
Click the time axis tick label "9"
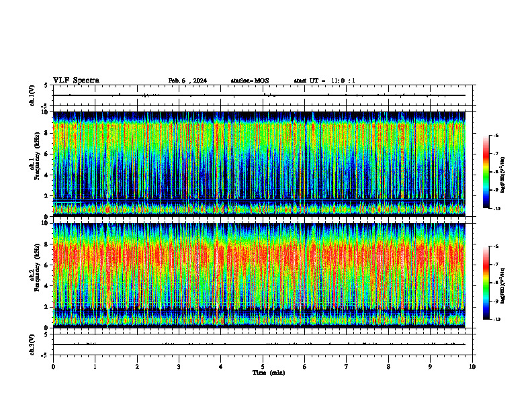(430, 367)
